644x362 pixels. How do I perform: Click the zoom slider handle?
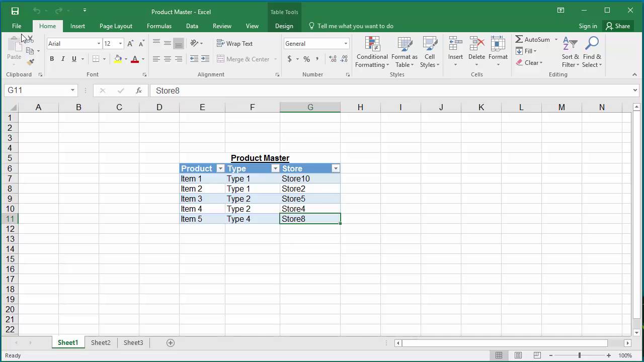pyautogui.click(x=579, y=355)
